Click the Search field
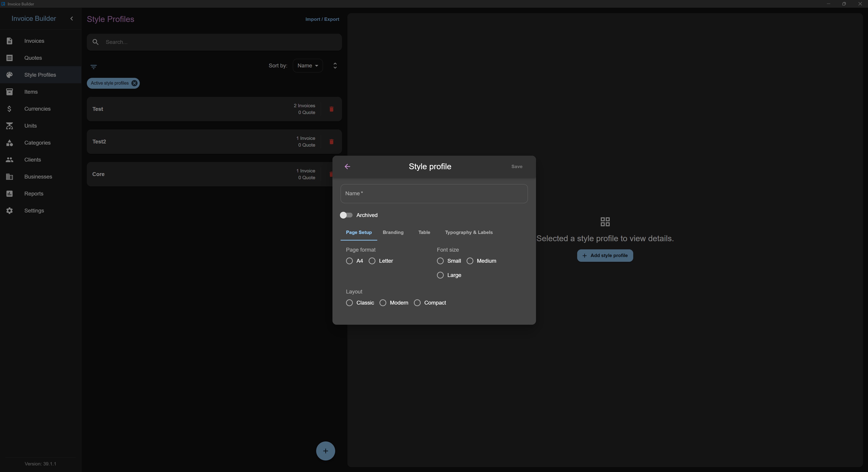The height and width of the screenshot is (472, 868). click(214, 42)
